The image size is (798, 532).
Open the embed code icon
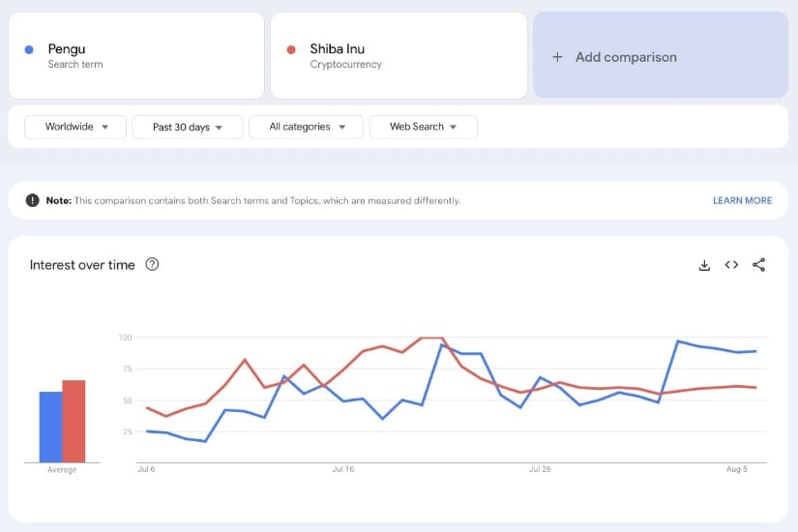pos(731,265)
